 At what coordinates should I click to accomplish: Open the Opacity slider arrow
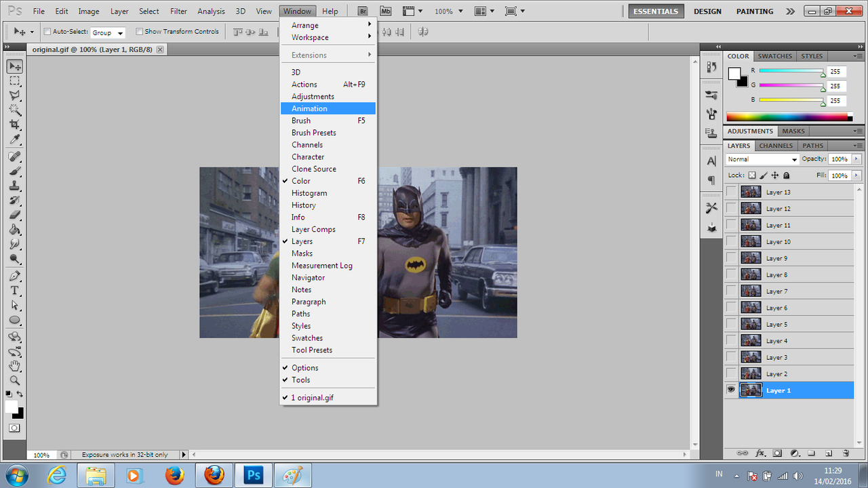click(x=856, y=159)
